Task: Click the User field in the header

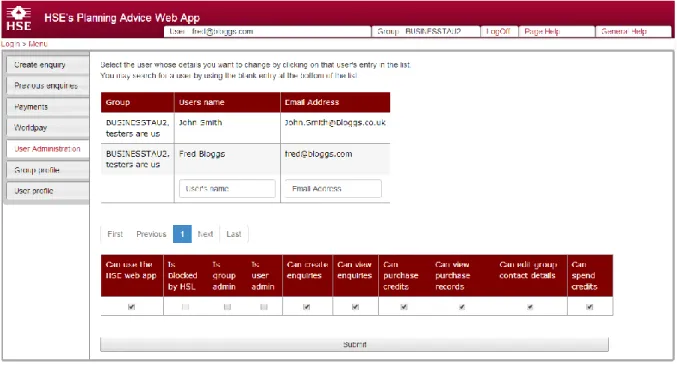Action: coord(267,32)
